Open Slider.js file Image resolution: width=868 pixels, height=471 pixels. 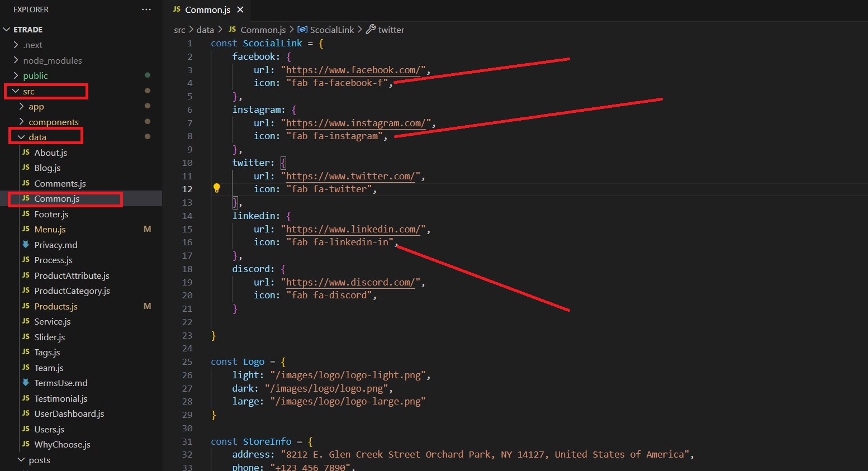49,337
